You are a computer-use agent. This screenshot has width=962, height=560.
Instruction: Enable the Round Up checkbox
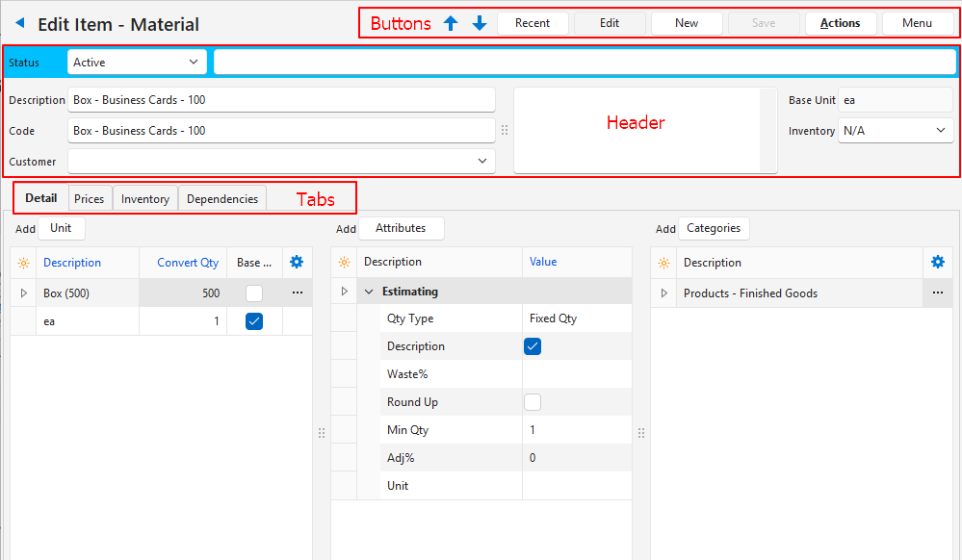coord(533,402)
